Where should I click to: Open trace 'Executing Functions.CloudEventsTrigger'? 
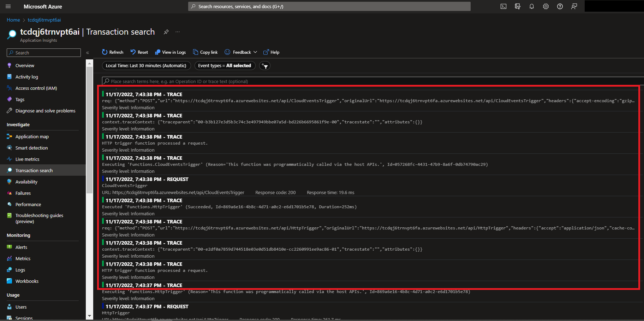[x=371, y=164]
